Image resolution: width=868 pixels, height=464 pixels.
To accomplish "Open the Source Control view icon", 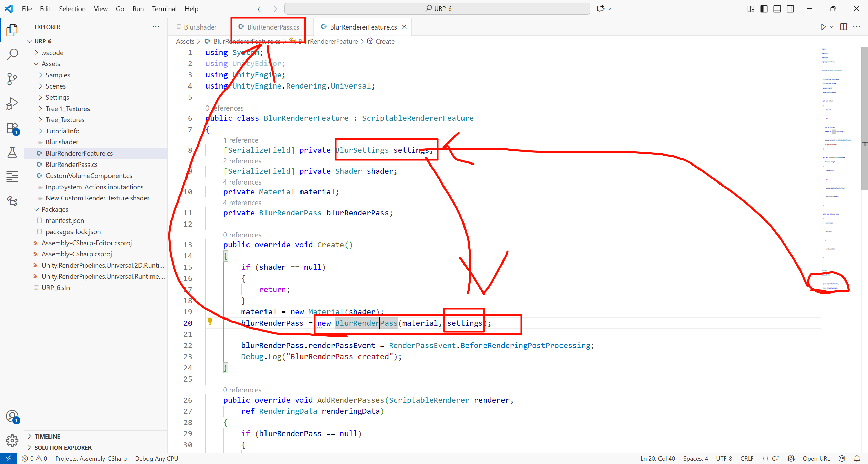I will tap(12, 79).
